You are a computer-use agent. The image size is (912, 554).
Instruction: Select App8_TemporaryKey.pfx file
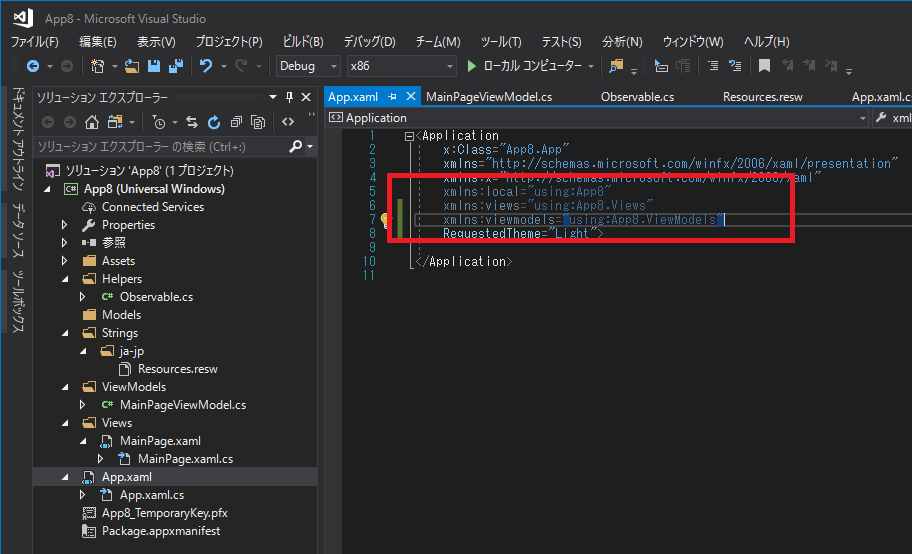(165, 513)
